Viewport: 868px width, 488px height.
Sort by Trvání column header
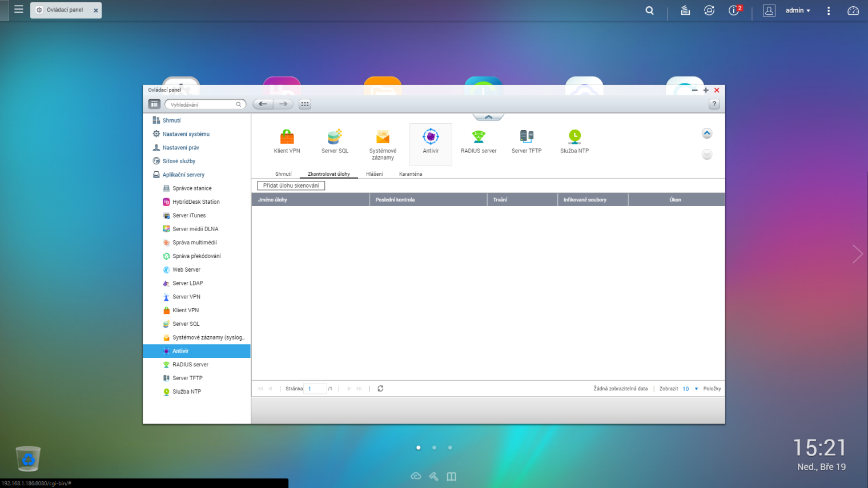tap(523, 200)
